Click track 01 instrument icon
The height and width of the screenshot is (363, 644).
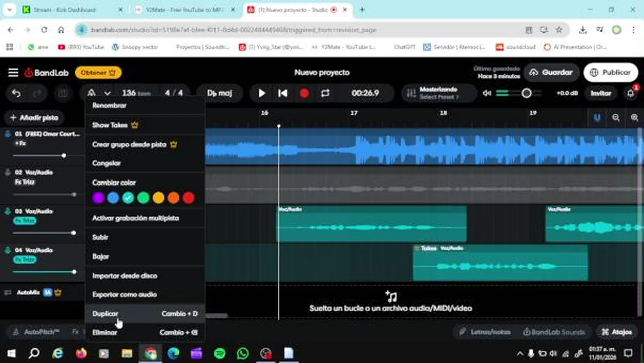[x=7, y=134]
